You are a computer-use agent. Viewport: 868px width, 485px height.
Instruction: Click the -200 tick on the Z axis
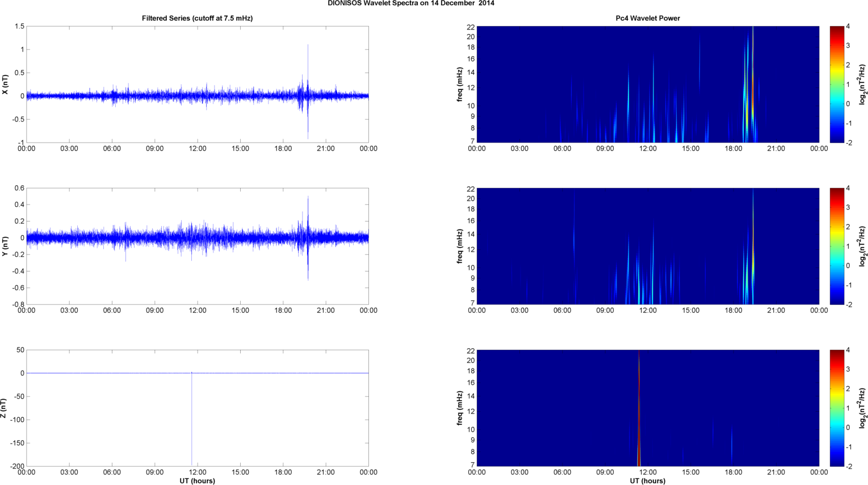[x=17, y=466]
